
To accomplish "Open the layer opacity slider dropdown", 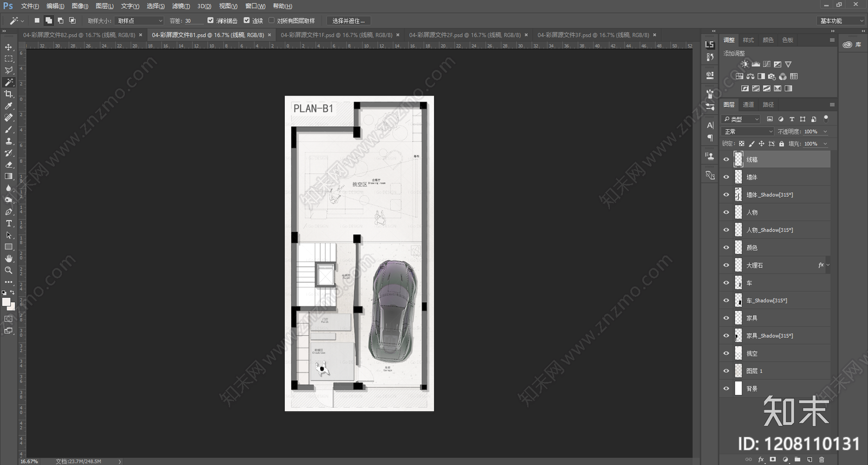I will 825,131.
